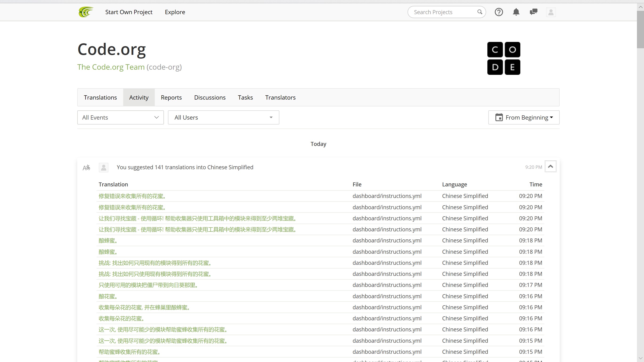View the Translators tab

[280, 97]
